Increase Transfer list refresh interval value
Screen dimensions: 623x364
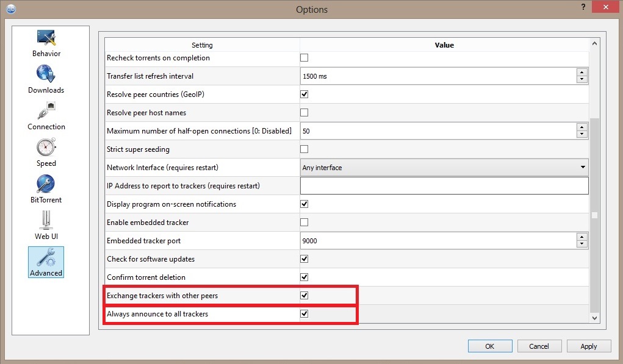tap(582, 73)
